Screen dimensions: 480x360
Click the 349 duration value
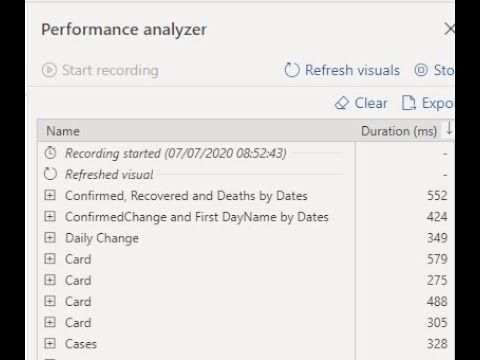point(437,238)
